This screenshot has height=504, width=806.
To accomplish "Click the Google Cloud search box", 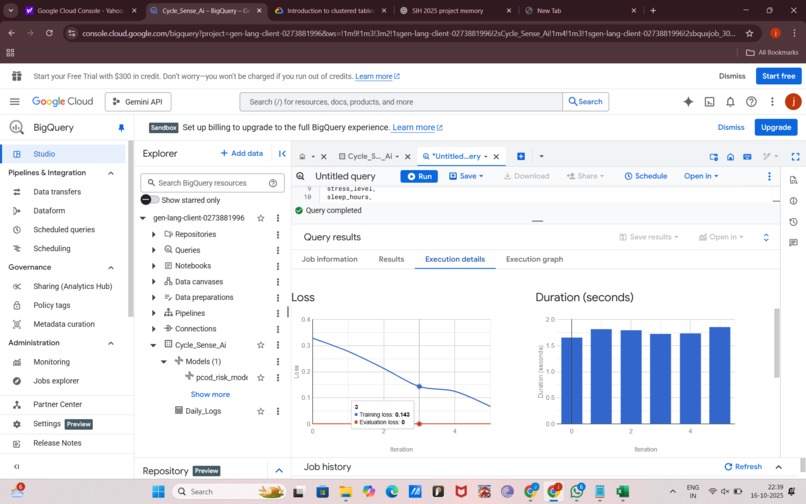I will pyautogui.click(x=401, y=102).
